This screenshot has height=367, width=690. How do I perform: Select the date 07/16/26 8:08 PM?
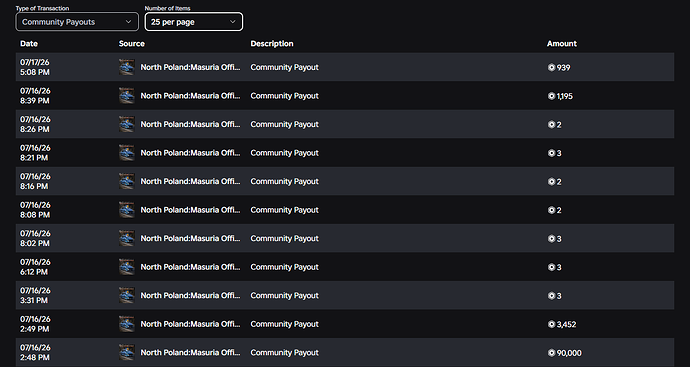35,210
